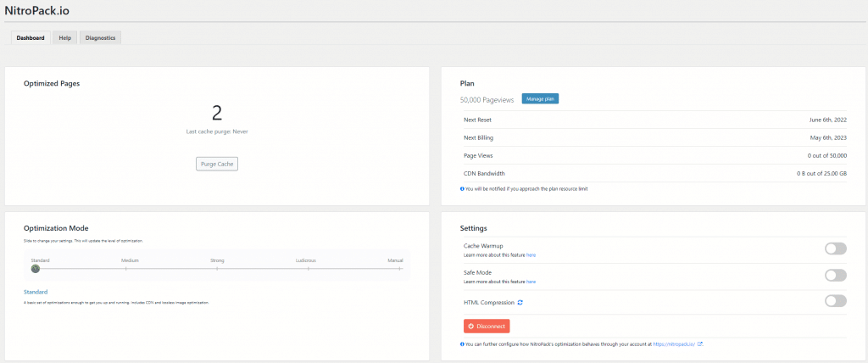Follow the 'here' link under Cache Warmup
868x363 pixels.
pyautogui.click(x=531, y=255)
